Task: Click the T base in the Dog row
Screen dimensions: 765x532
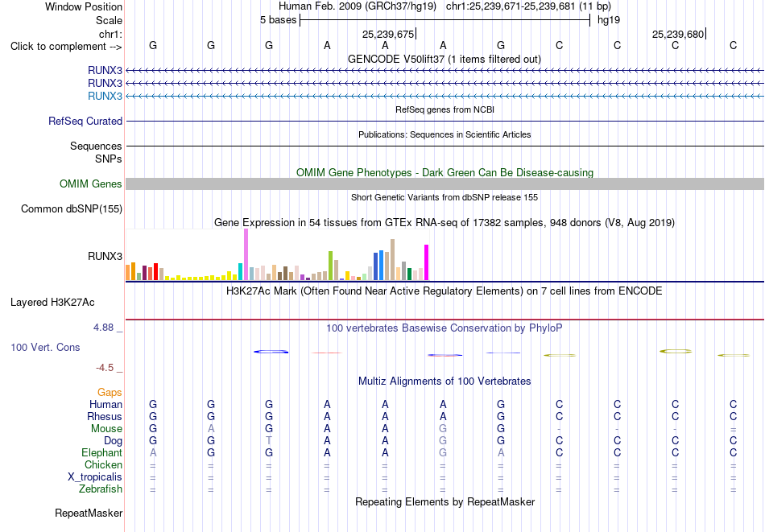Action: (x=269, y=441)
